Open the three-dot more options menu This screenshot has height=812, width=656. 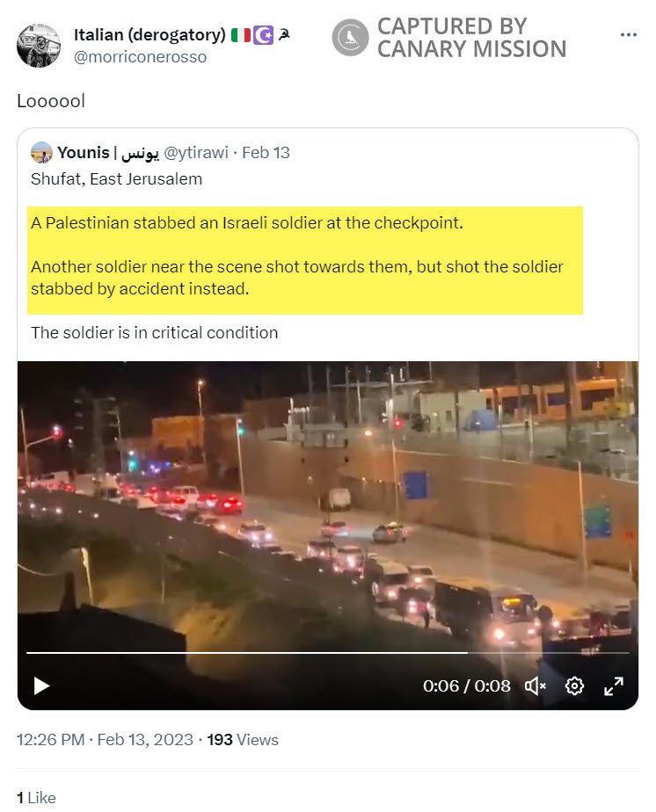tap(628, 34)
